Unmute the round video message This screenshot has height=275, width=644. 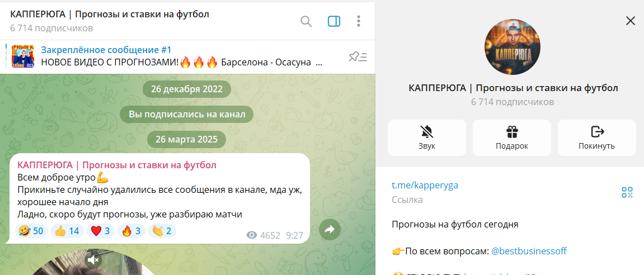[x=93, y=259]
